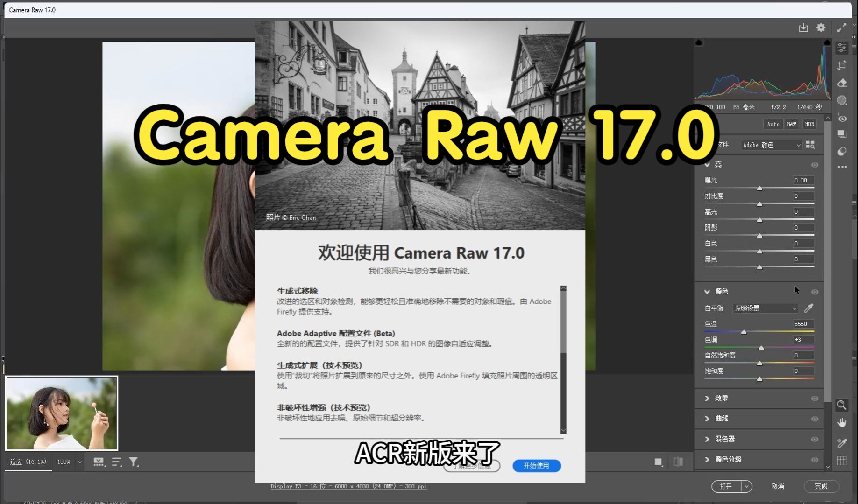Open the filmstrip filter funnel icon
This screenshot has height=504, width=858.
[134, 462]
